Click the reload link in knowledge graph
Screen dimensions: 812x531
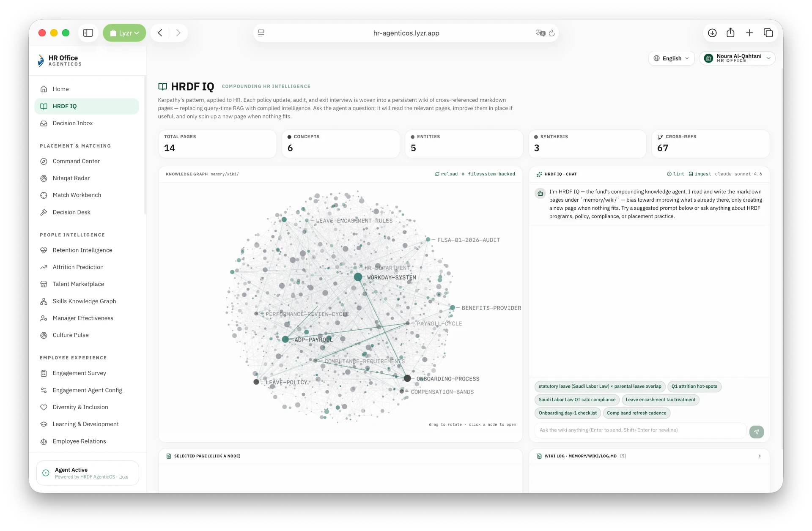446,174
